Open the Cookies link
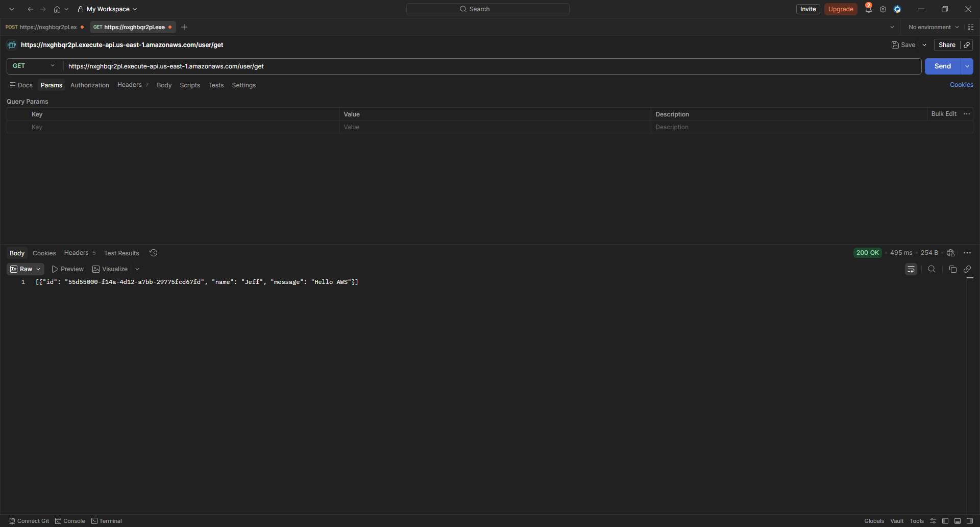 (962, 85)
